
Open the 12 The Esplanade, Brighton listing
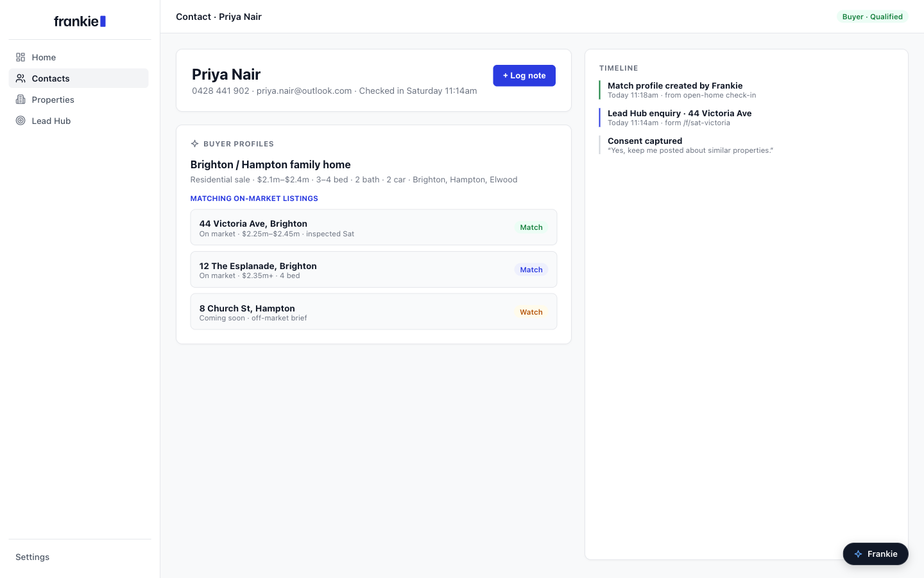pos(373,270)
